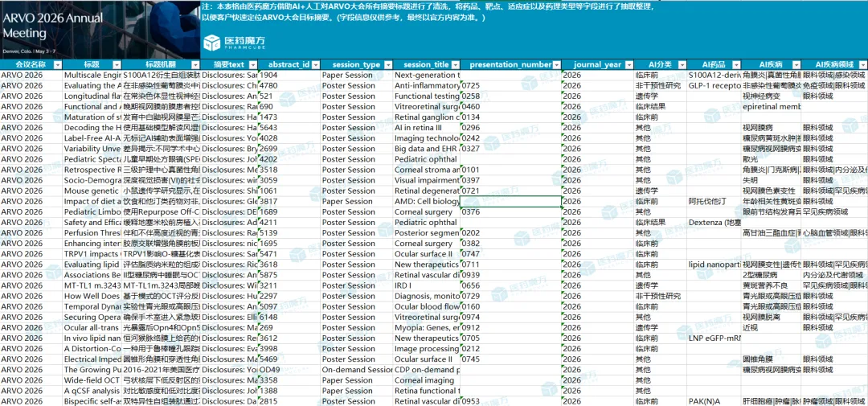Viewport: 868px width, 406px height.
Task: Open the 标题 column filter dropdown
Action: pos(117,65)
